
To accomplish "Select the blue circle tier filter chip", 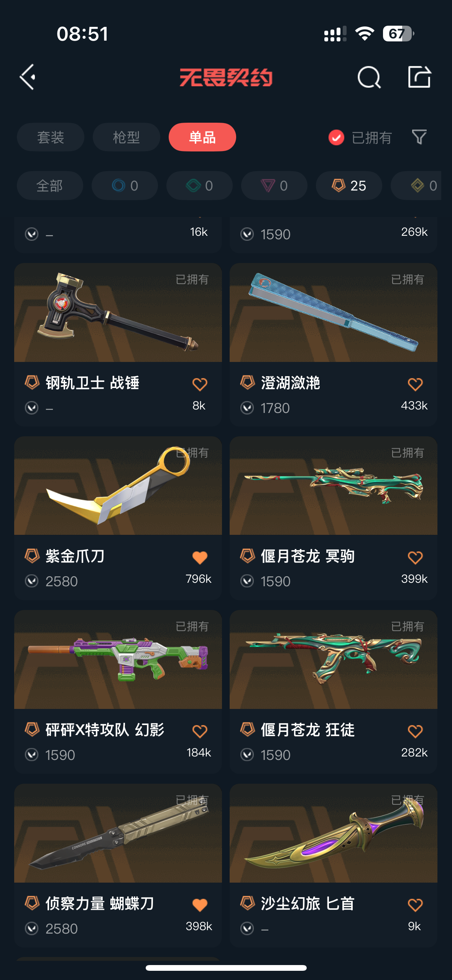I will point(125,186).
